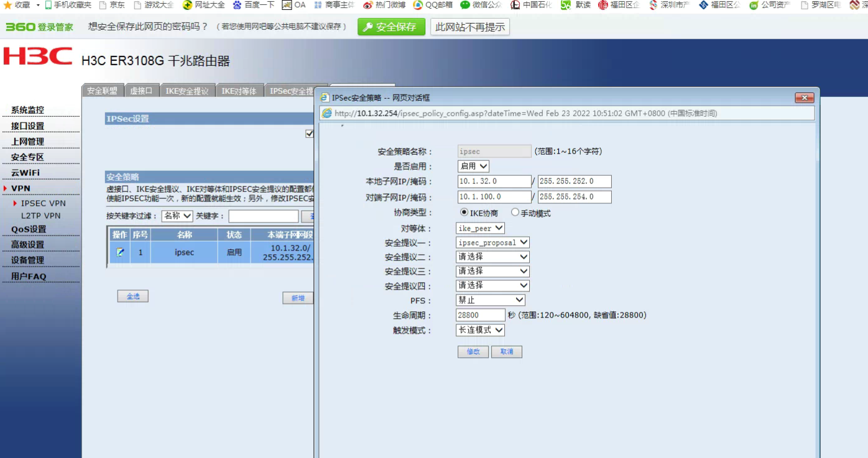
Task: Expand the 收藏 bookmarks dropdown arrow
Action: (38, 5)
